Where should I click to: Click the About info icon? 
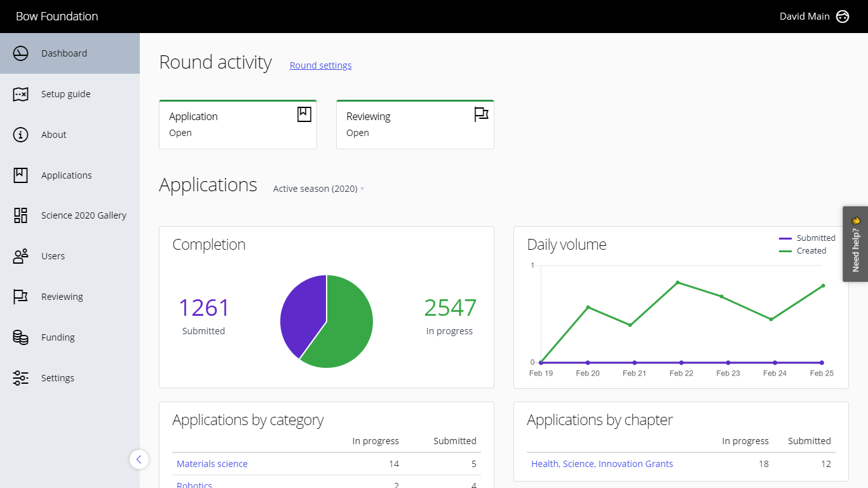coord(21,135)
